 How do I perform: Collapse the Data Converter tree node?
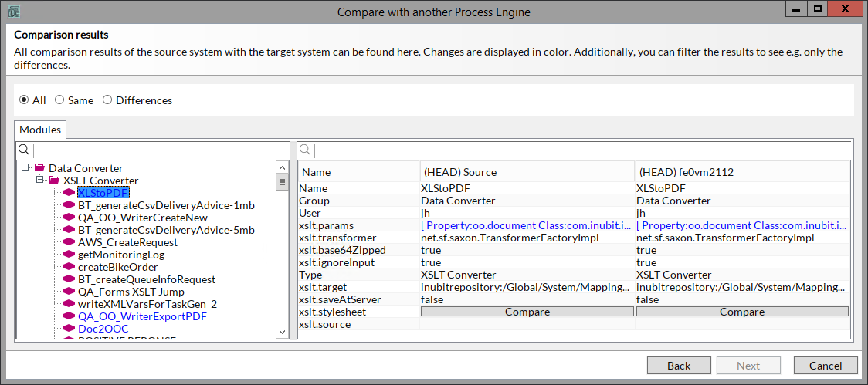[25, 167]
